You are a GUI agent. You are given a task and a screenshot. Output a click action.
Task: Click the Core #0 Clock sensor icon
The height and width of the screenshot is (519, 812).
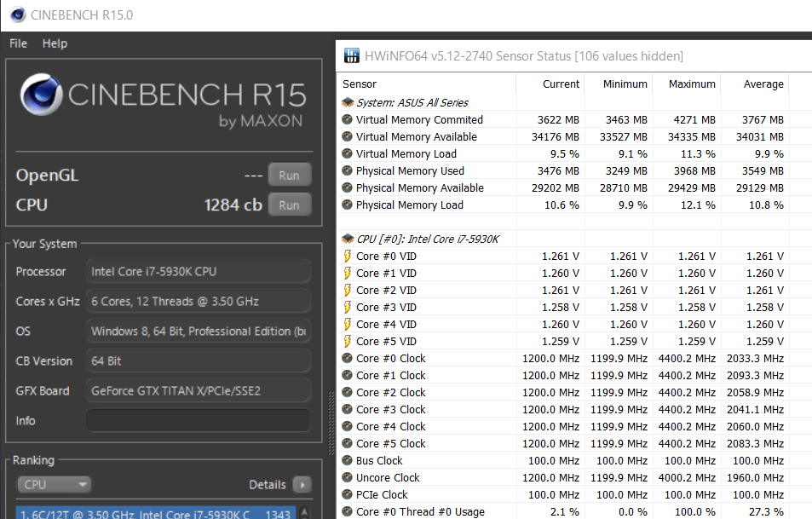347,358
